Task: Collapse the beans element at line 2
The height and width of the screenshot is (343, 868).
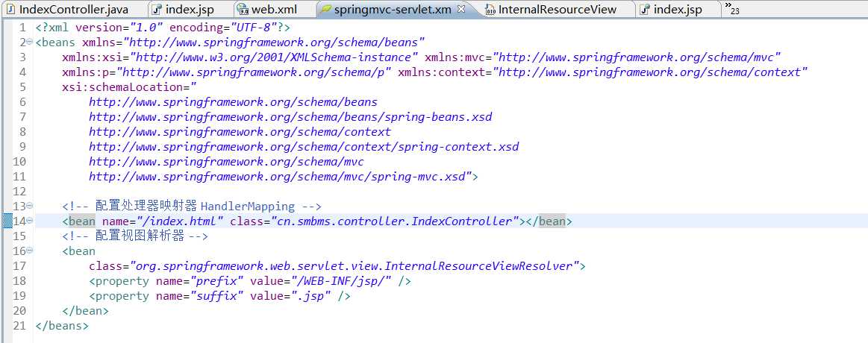Action: pyautogui.click(x=30, y=42)
